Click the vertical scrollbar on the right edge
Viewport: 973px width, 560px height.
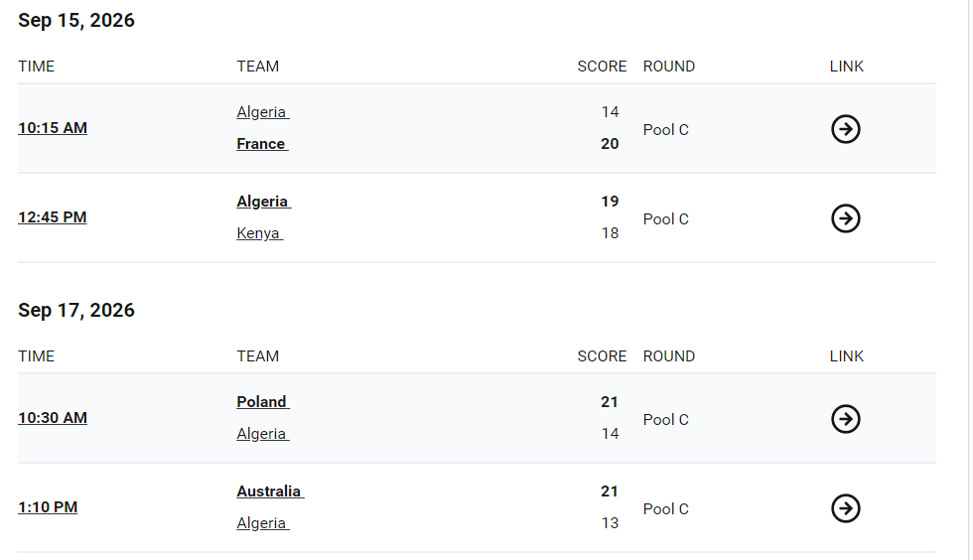(x=970, y=280)
